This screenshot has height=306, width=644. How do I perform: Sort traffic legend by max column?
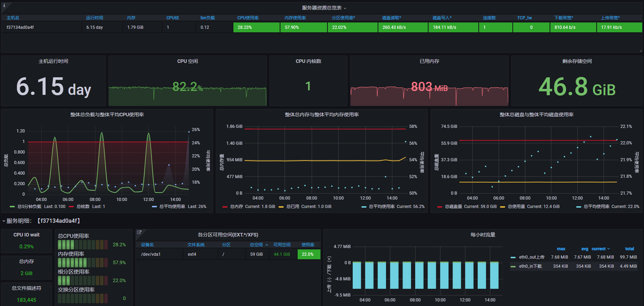pos(561,249)
